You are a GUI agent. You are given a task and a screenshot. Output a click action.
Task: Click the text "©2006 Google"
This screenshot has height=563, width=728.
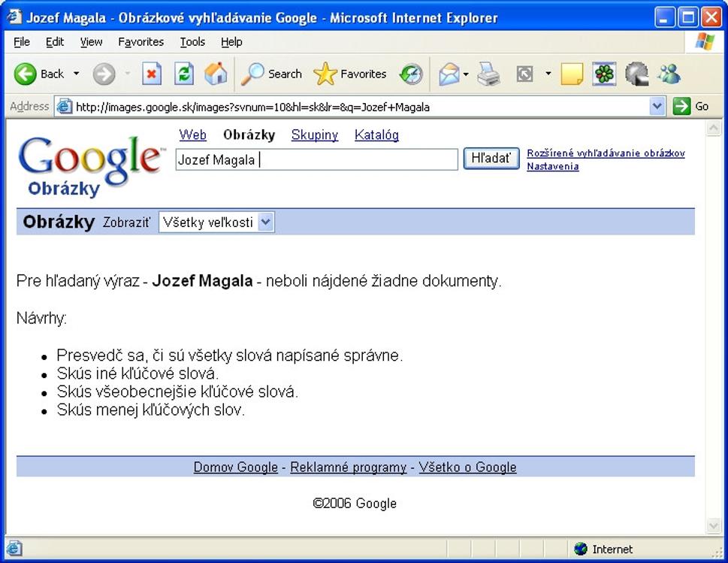pyautogui.click(x=355, y=503)
